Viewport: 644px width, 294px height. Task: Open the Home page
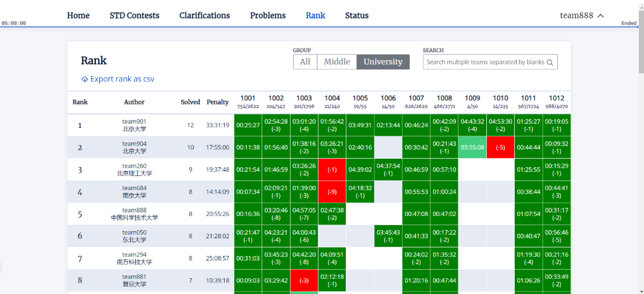78,15
